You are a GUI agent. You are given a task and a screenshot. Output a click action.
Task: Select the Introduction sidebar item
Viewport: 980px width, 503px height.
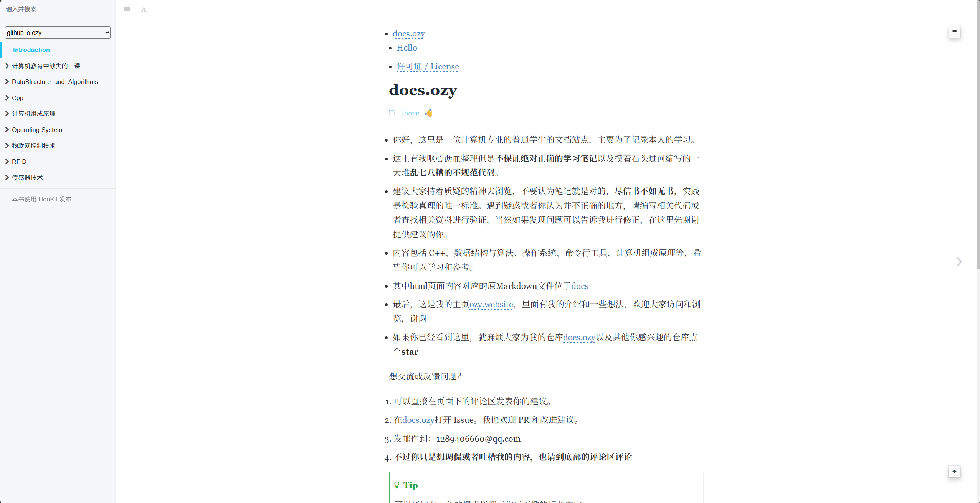(x=31, y=50)
